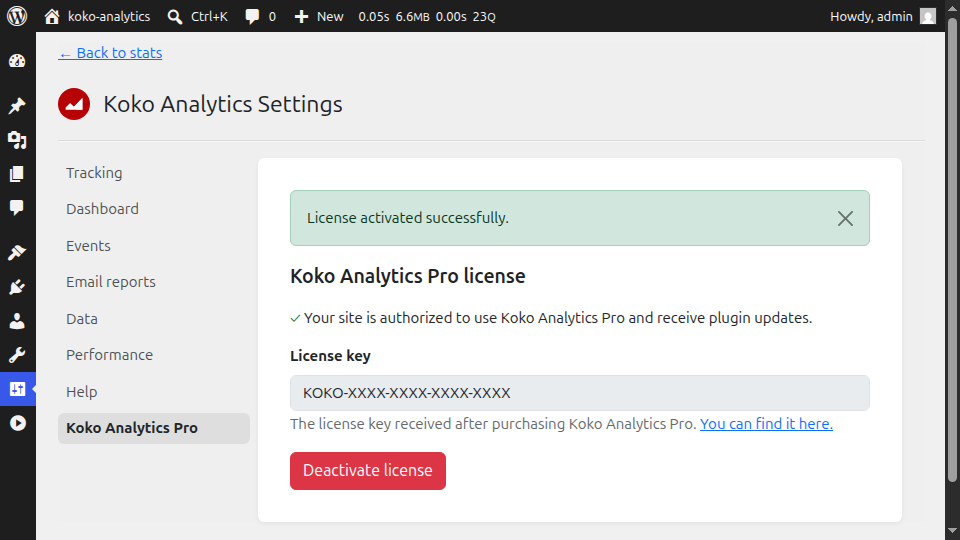This screenshot has height=540, width=960.
Task: Open the Dashboard sidebar icon
Action: tap(17, 61)
